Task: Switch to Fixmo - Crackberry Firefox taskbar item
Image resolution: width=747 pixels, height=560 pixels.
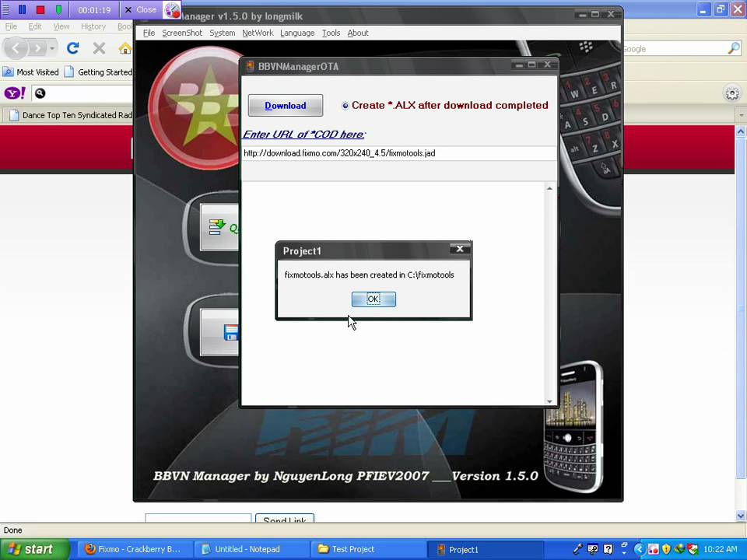Action: 134,549
